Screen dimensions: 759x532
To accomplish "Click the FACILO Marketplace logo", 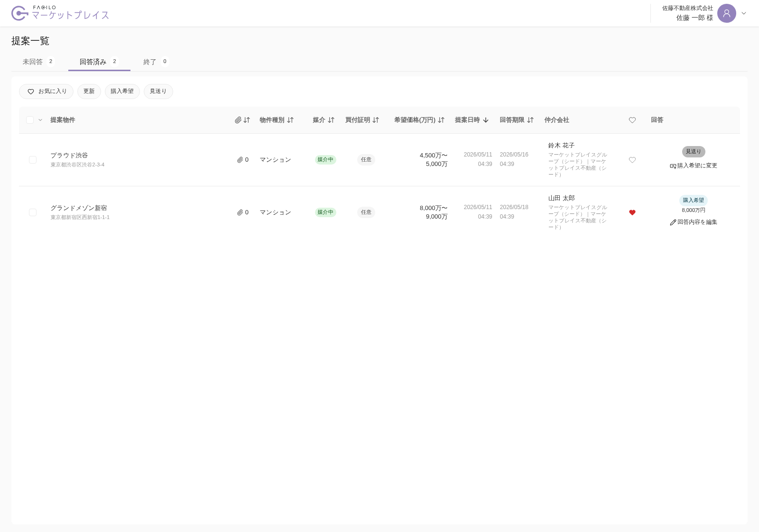I will pyautogui.click(x=60, y=13).
